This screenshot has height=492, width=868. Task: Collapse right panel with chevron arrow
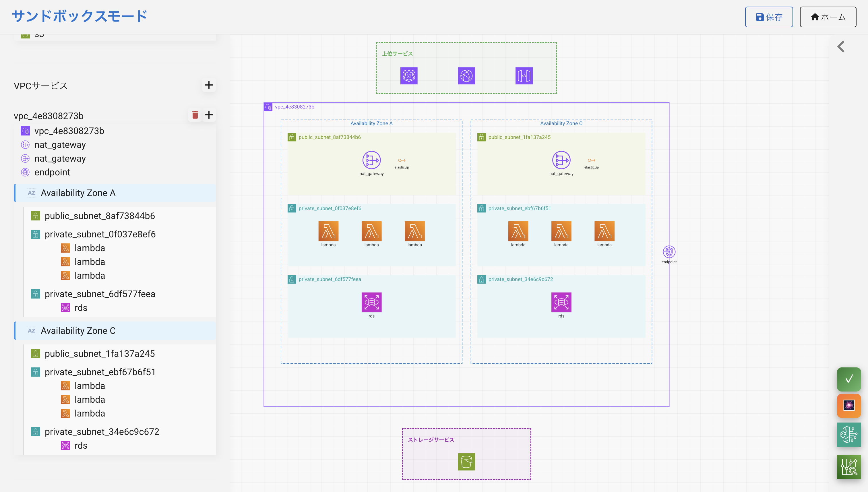(x=841, y=47)
